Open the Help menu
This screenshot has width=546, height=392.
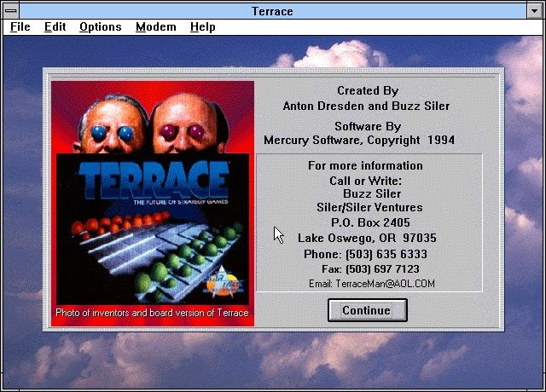point(202,26)
